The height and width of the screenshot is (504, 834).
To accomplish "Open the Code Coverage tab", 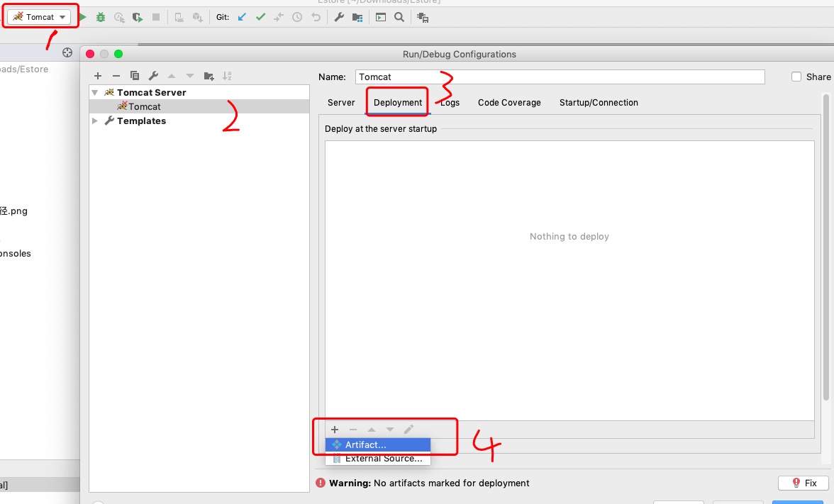I will click(509, 103).
